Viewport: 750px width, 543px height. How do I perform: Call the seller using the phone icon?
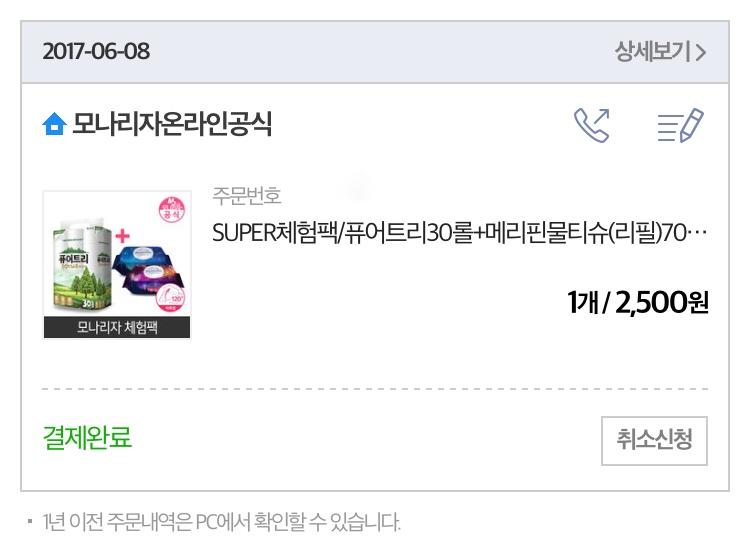coord(592,125)
